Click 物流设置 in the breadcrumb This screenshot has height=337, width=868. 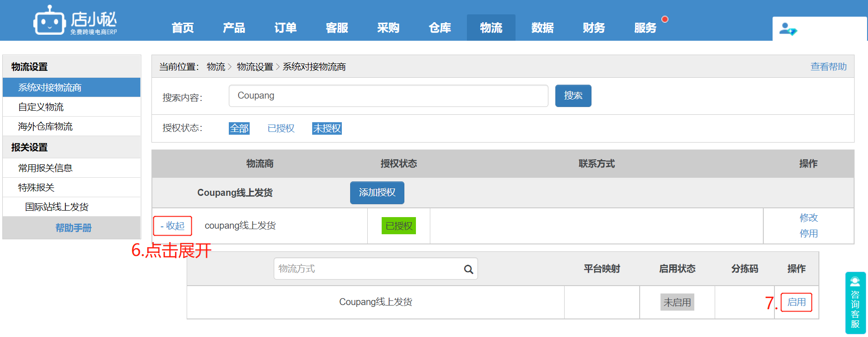(255, 67)
